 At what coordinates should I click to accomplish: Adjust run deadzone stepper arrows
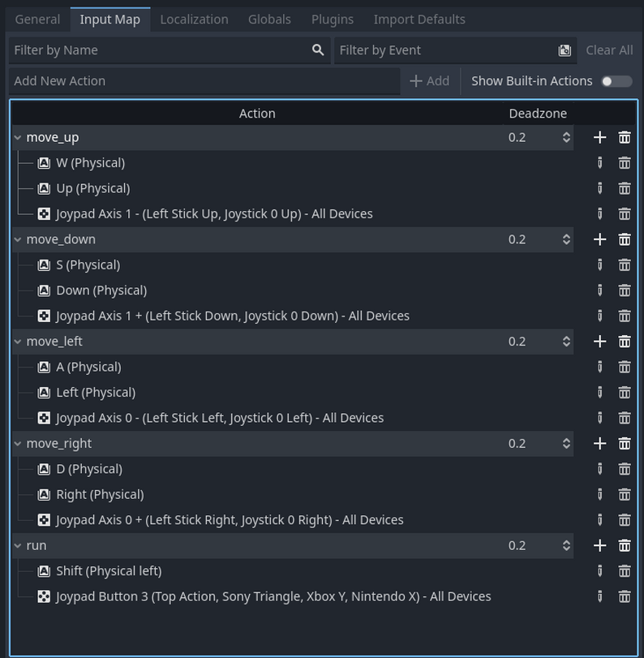pyautogui.click(x=566, y=545)
